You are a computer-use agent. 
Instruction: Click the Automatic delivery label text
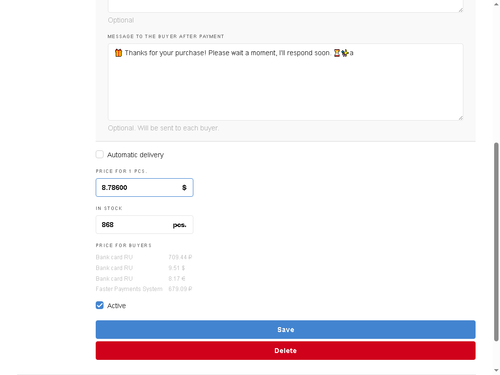click(135, 155)
